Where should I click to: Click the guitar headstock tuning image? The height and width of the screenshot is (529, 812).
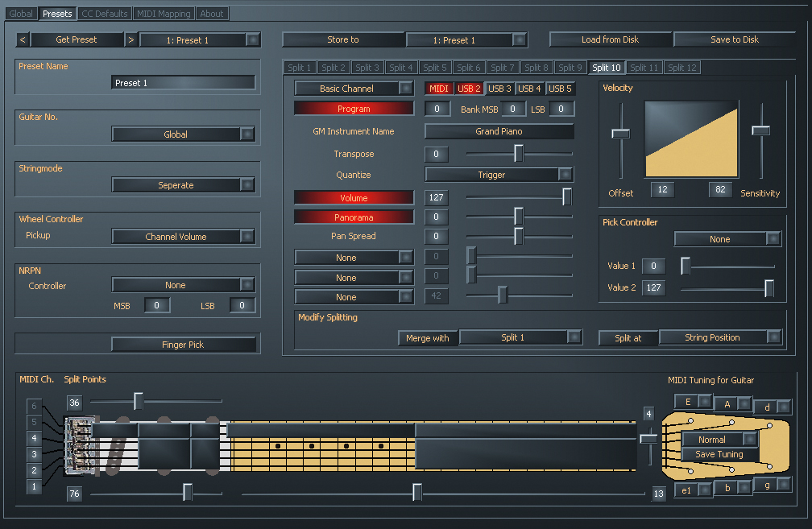[x=727, y=446]
